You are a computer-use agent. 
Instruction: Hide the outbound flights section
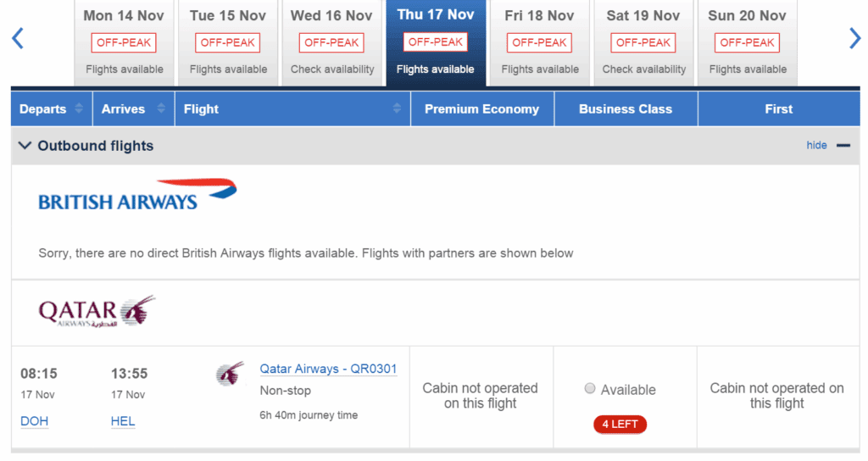pyautogui.click(x=816, y=146)
